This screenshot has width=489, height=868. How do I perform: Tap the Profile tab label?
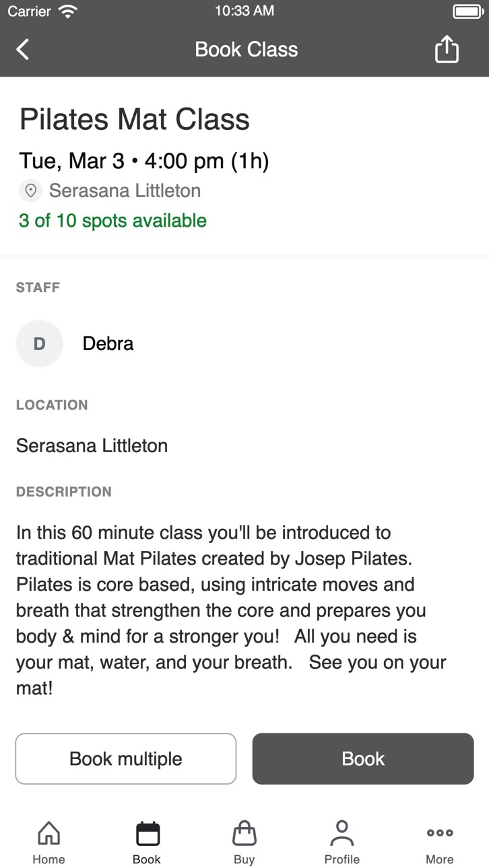point(342,859)
